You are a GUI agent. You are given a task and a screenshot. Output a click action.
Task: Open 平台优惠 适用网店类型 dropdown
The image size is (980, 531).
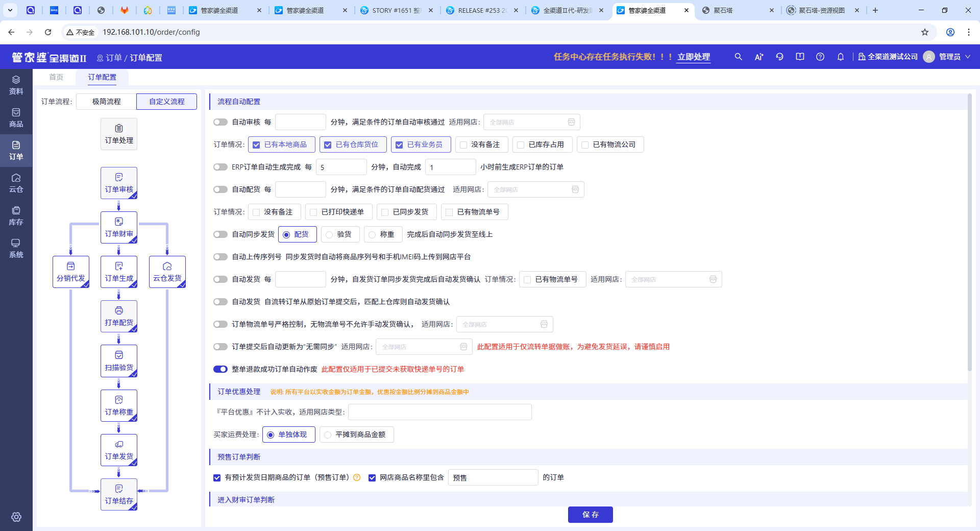coord(439,412)
